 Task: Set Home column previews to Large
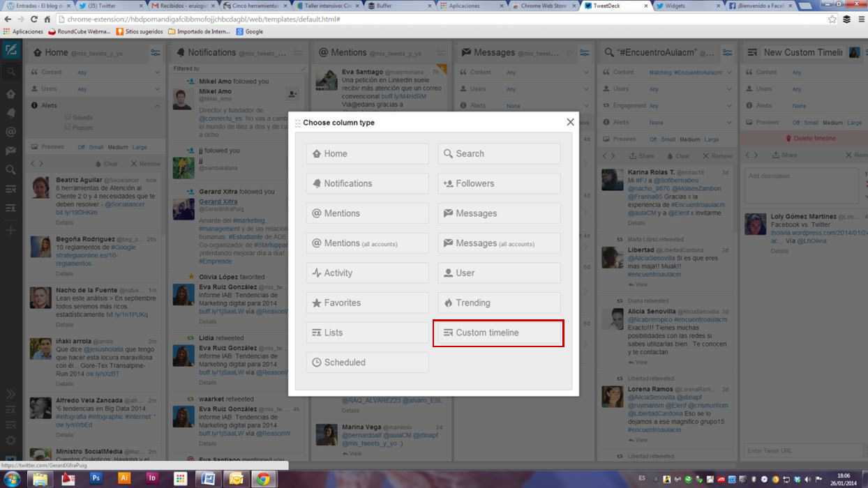(140, 147)
